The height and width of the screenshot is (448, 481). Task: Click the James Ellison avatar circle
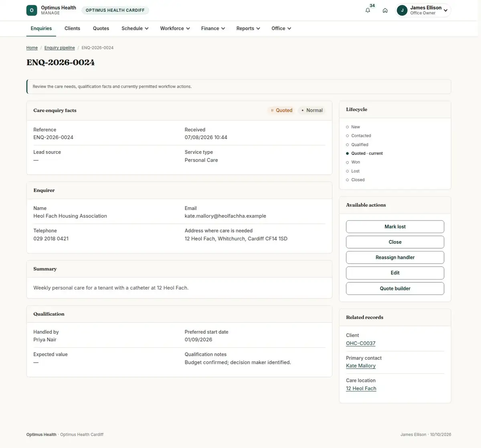402,10
